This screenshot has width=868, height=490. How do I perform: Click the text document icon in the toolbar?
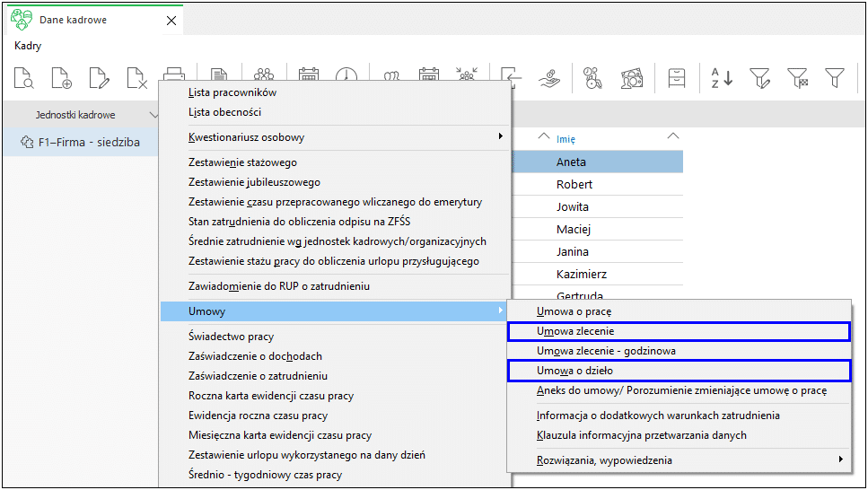click(x=219, y=74)
